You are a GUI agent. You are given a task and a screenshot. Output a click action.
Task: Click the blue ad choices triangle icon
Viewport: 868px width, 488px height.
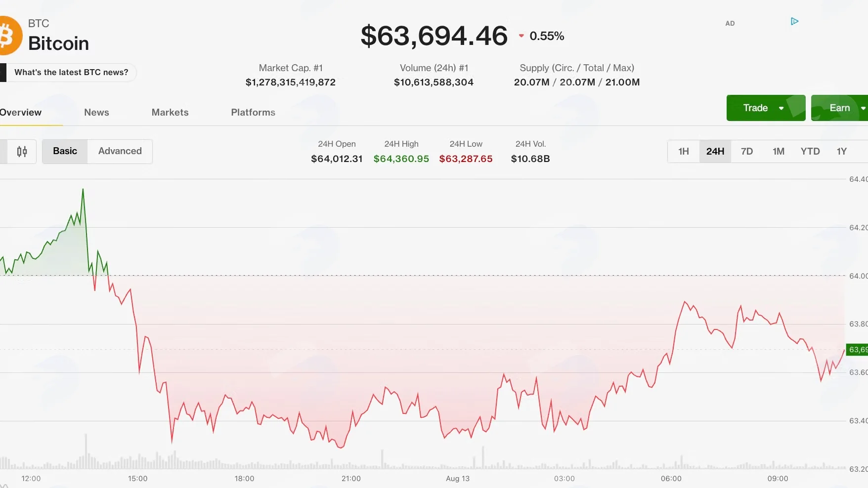tap(794, 21)
